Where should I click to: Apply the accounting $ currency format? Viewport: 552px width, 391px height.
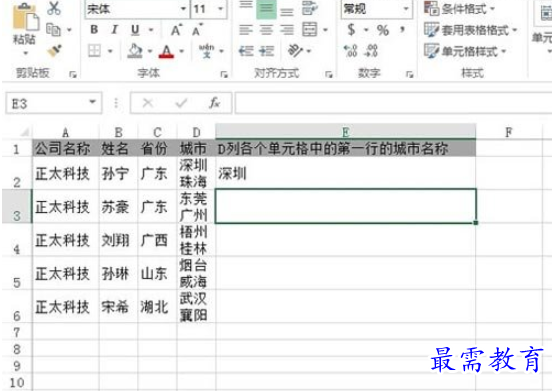[x=351, y=30]
